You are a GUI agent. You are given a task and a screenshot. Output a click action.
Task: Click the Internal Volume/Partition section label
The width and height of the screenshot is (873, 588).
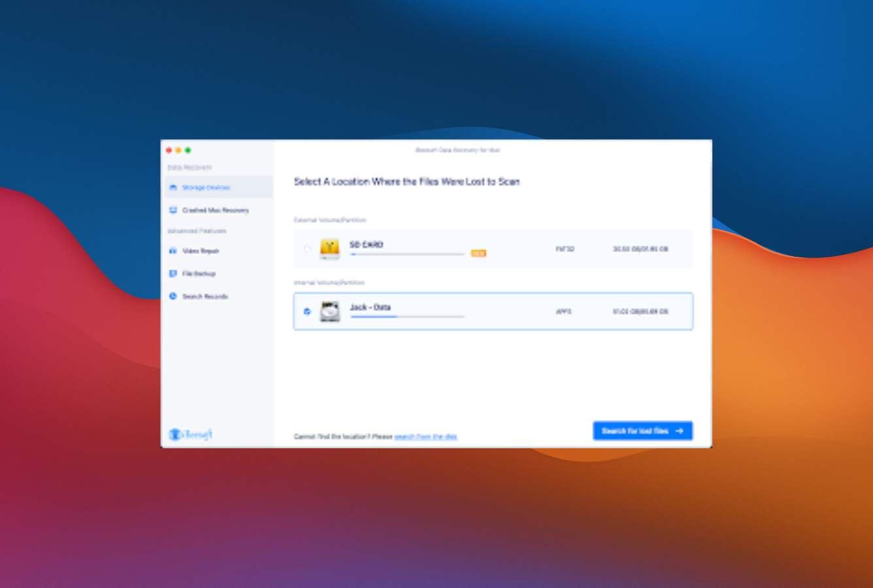[x=329, y=283]
